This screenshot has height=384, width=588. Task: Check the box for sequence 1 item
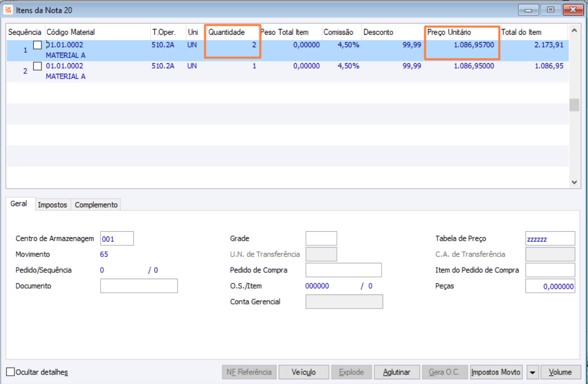(x=37, y=45)
